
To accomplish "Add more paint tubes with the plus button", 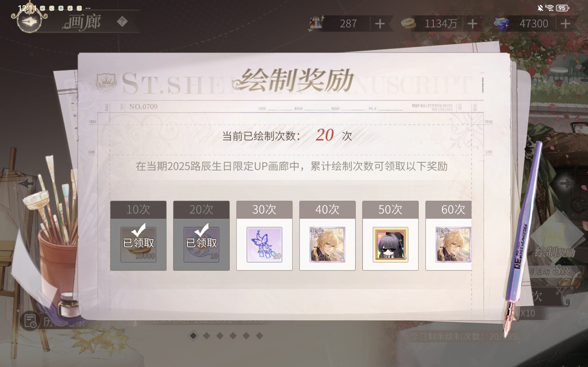I will pos(379,24).
